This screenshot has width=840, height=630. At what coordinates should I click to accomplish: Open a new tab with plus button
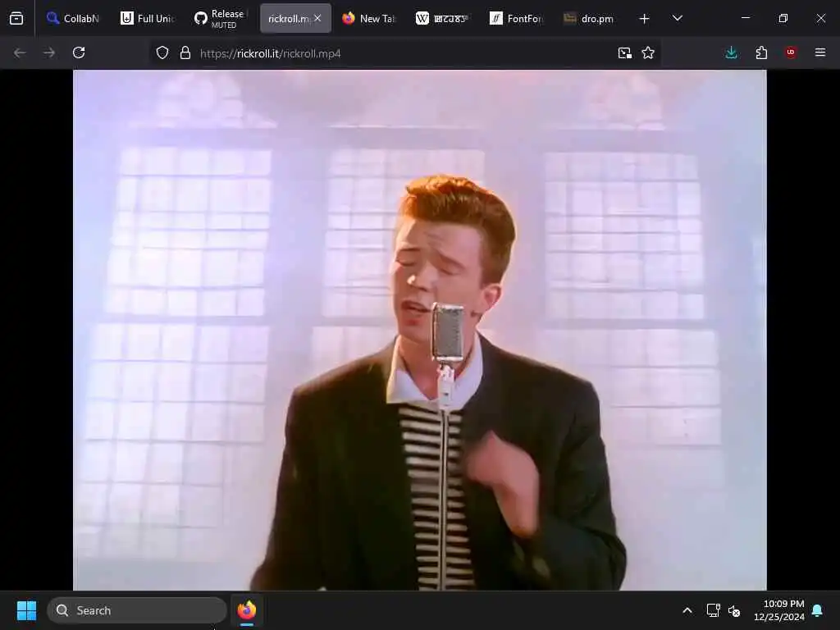pyautogui.click(x=645, y=19)
